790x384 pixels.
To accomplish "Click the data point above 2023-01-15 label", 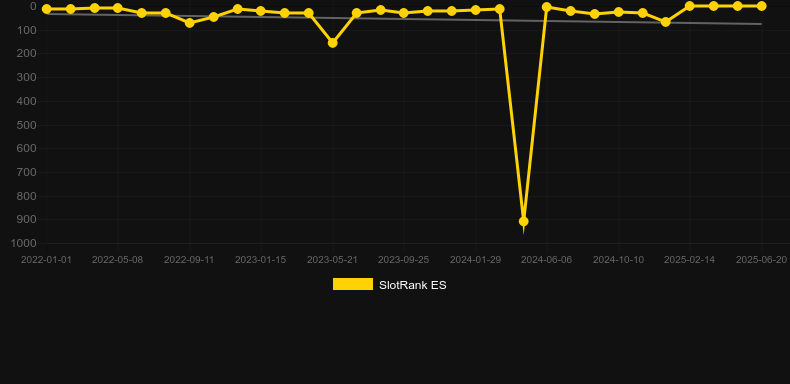I will pyautogui.click(x=260, y=11).
